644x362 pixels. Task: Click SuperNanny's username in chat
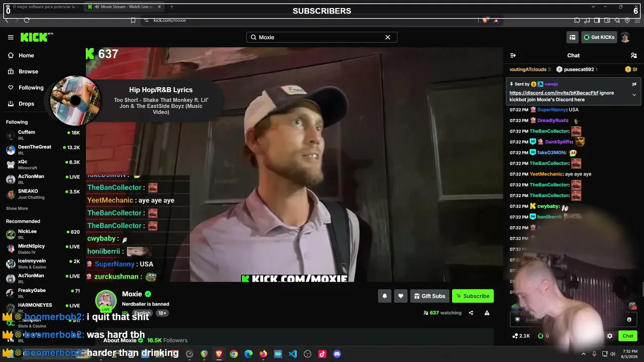(x=551, y=110)
